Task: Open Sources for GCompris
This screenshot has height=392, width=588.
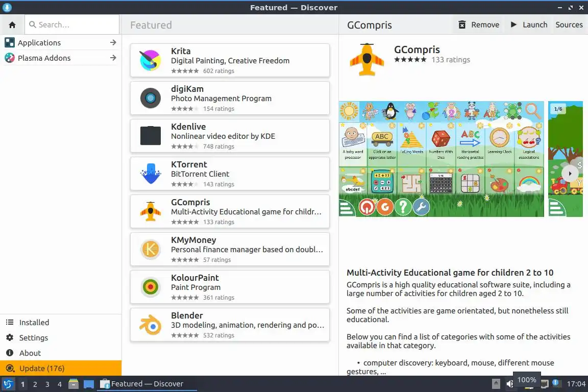Action: (x=569, y=25)
